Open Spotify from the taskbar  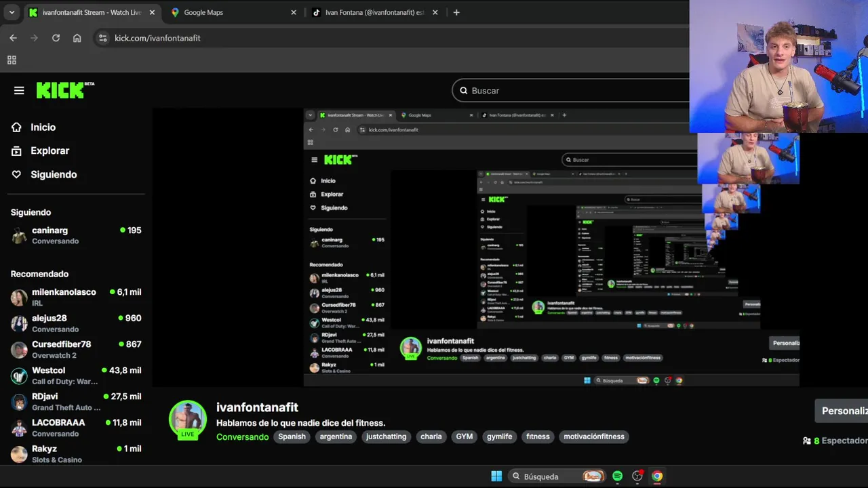[617, 476]
